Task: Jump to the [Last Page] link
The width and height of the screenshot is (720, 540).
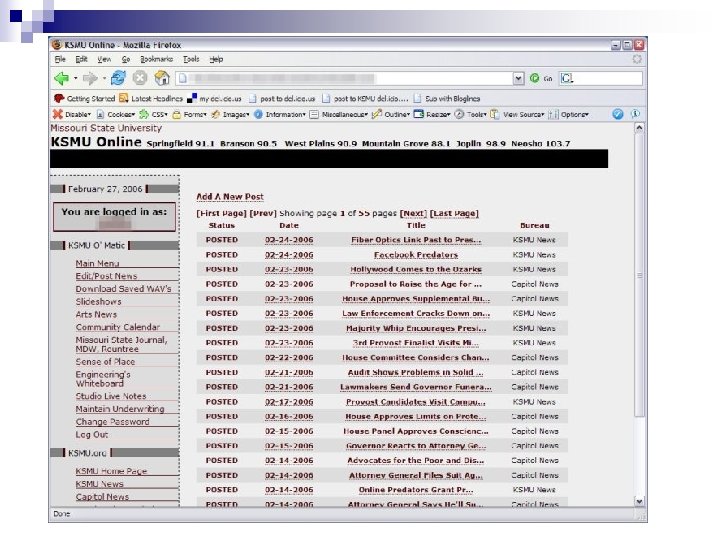Action: tap(454, 213)
